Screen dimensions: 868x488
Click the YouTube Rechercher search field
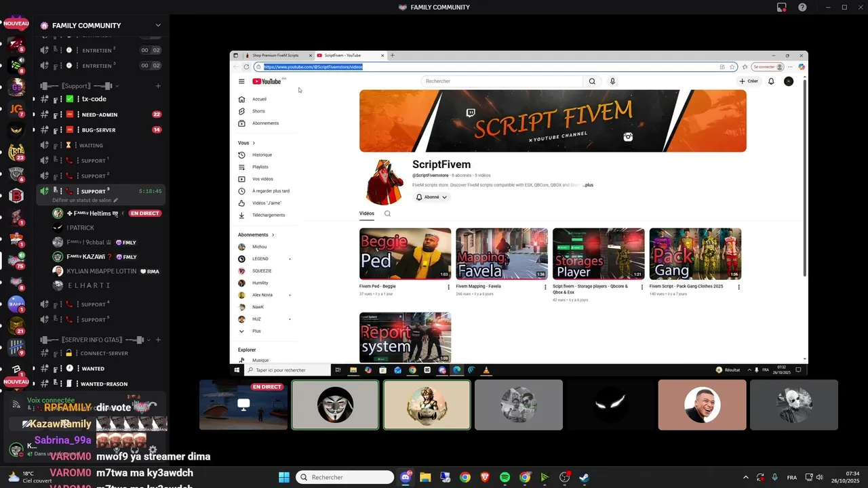502,81
